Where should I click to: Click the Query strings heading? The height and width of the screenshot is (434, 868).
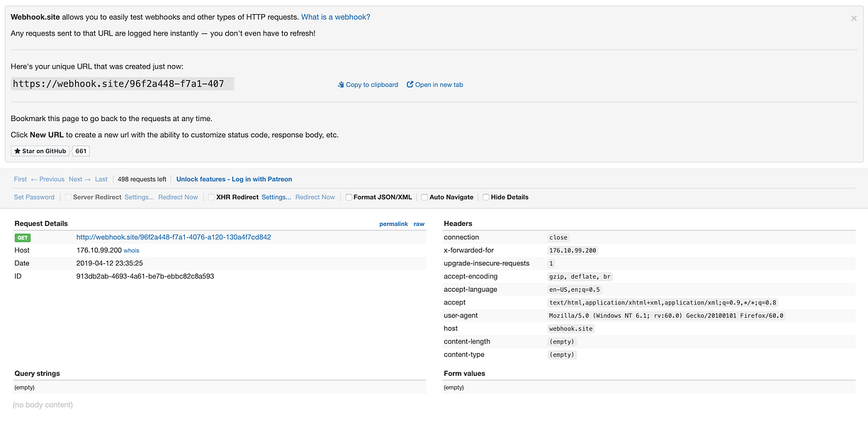[x=37, y=373]
